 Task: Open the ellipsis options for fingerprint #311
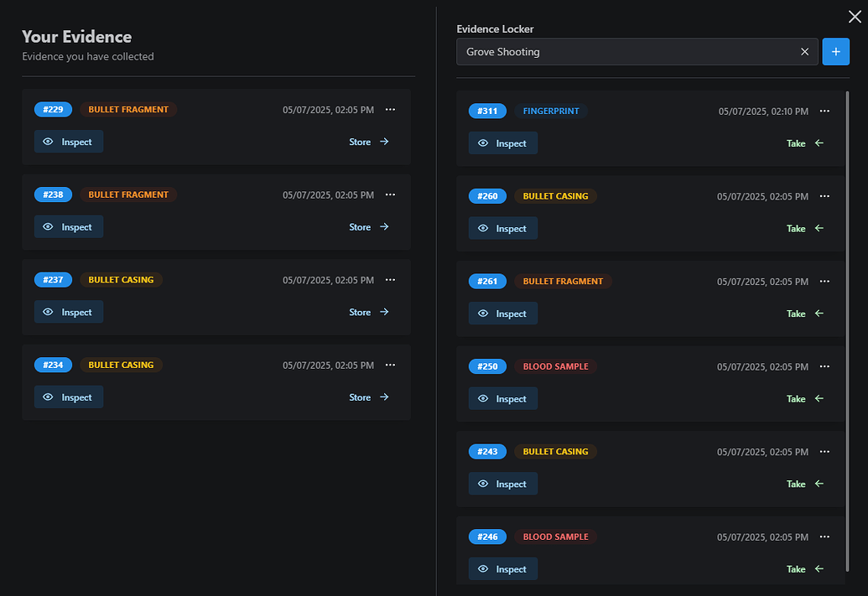(x=824, y=111)
